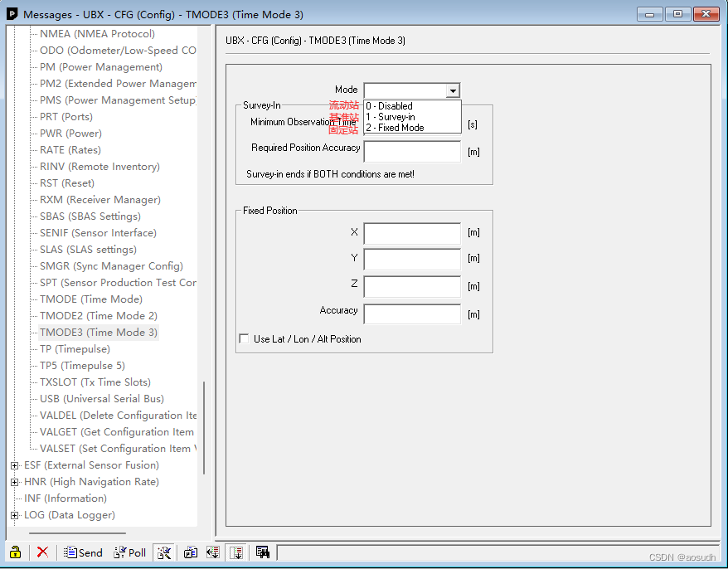Click the binoculars find icon
The width and height of the screenshot is (728, 569).
(x=262, y=552)
